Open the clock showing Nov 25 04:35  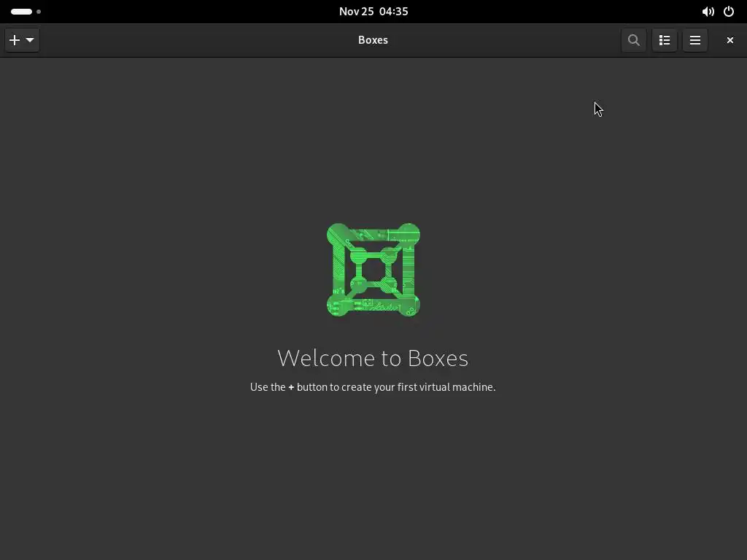pos(373,12)
